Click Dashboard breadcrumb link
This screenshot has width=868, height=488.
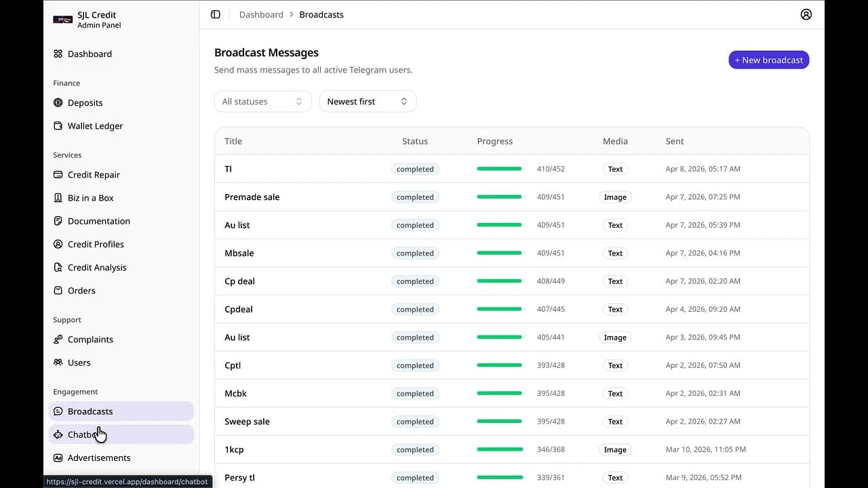point(261,14)
